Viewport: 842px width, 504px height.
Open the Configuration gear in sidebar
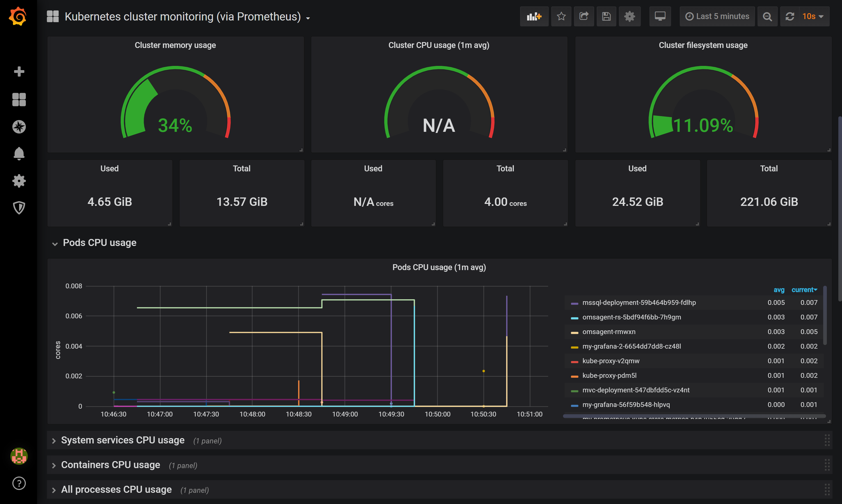(x=19, y=181)
